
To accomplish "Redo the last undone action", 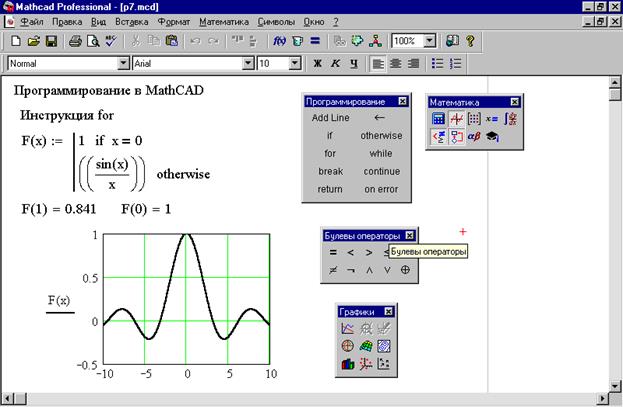I will (x=214, y=41).
